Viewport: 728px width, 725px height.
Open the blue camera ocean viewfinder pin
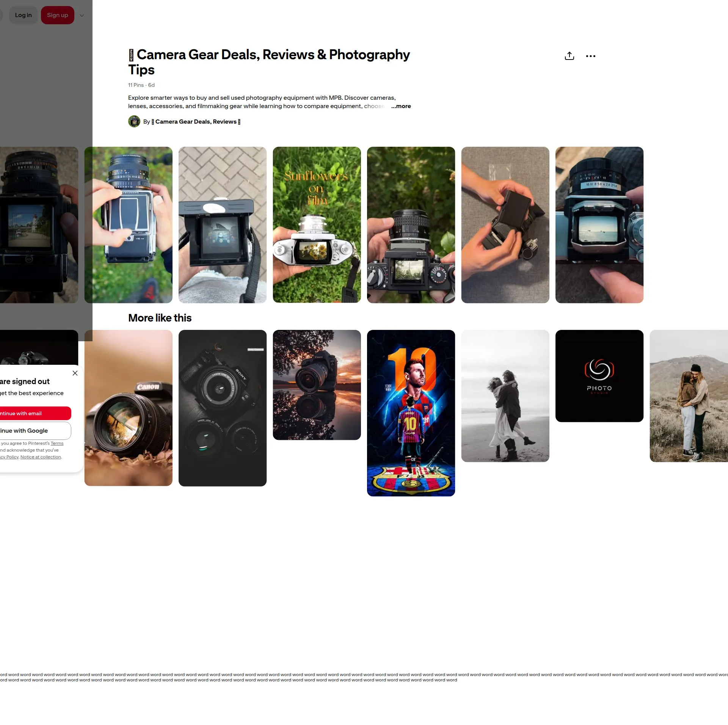(x=599, y=225)
